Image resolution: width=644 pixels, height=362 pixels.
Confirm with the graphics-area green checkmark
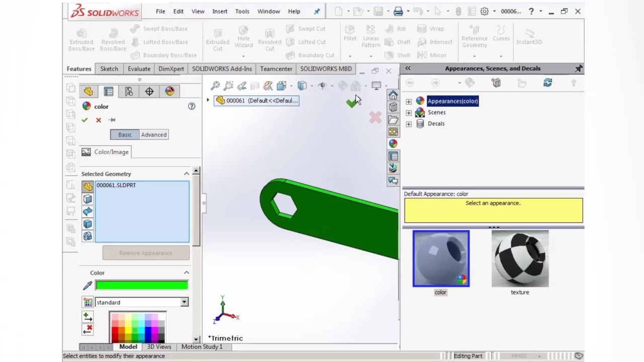[x=351, y=103]
